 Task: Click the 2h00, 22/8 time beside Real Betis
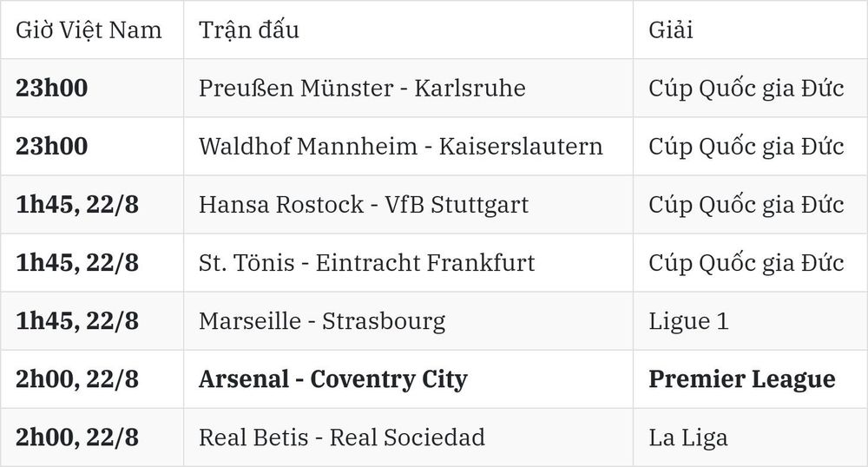point(77,437)
